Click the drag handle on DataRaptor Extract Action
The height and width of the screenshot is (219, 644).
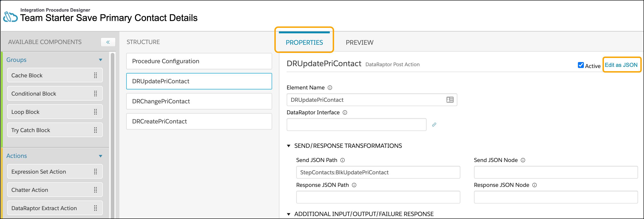coord(95,208)
